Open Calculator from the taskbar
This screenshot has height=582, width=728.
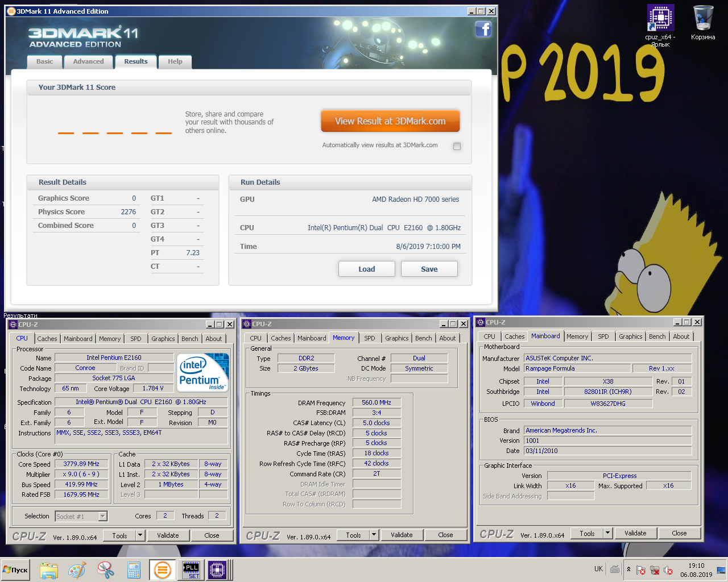point(134,570)
